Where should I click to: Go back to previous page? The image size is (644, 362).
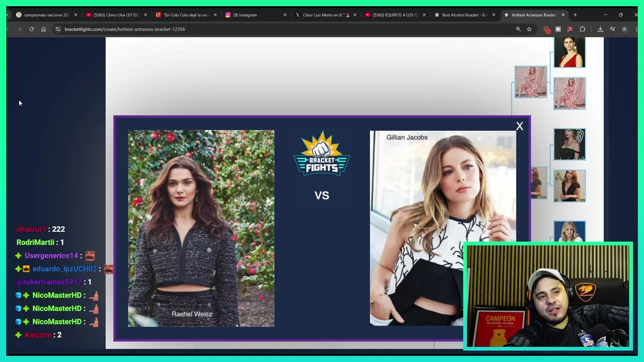(9, 29)
